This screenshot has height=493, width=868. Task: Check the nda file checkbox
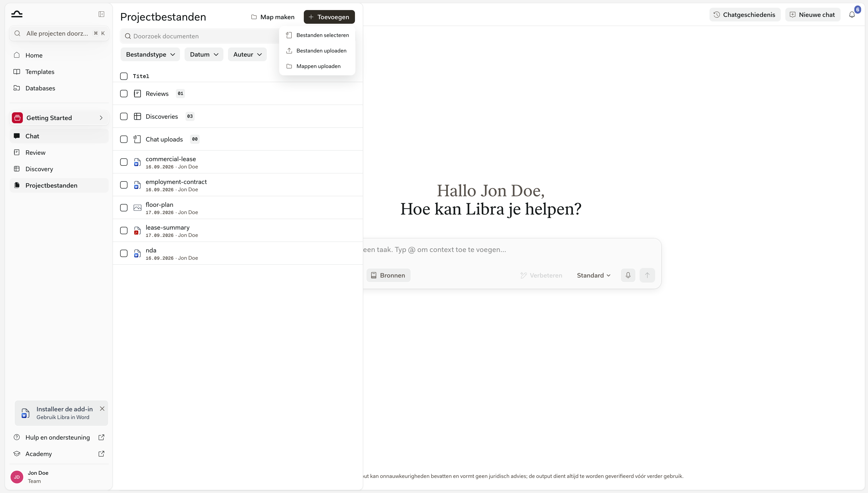pos(124,253)
